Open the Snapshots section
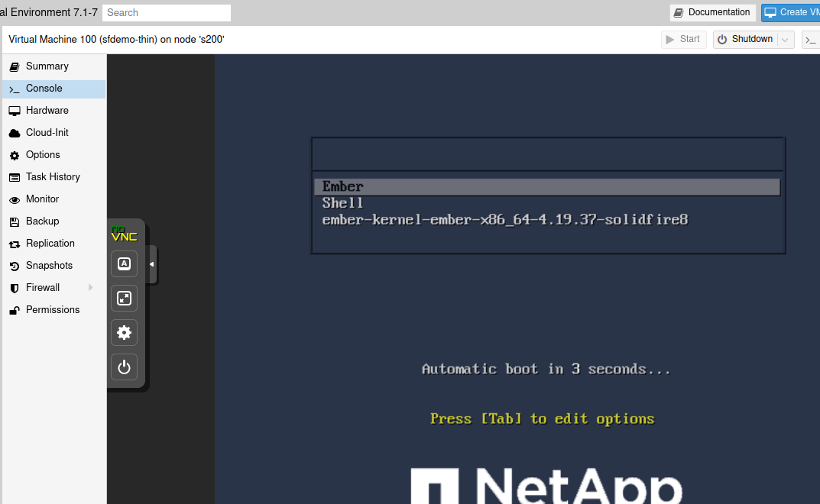The image size is (820, 504). click(x=53, y=266)
